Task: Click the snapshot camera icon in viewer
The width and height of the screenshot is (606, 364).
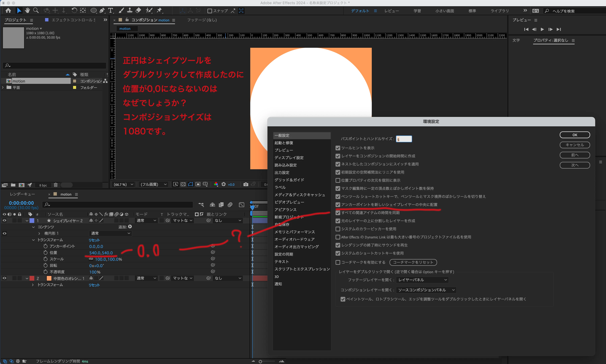Action: pyautogui.click(x=246, y=184)
